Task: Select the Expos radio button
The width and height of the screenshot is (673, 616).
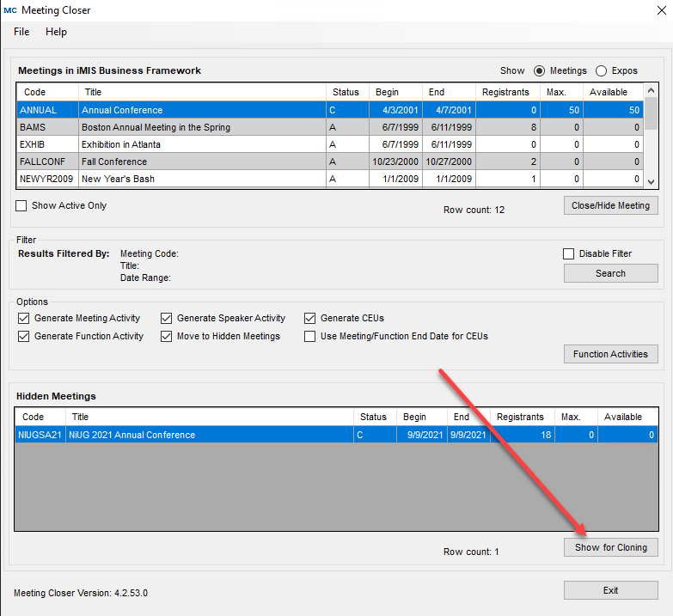Action: [601, 70]
